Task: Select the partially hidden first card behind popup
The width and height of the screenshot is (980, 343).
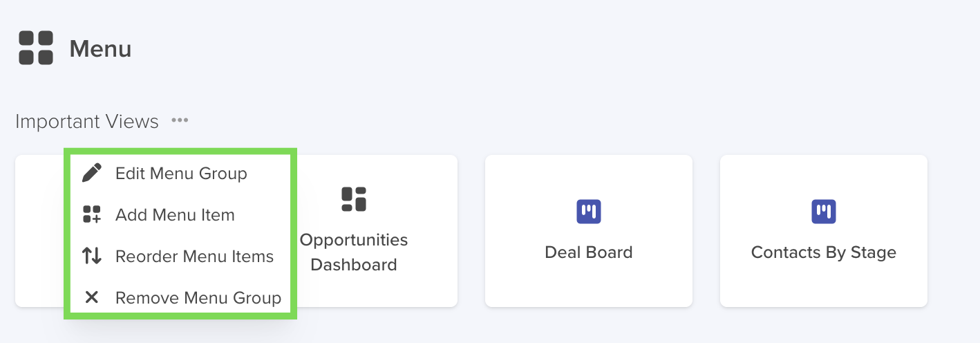Action: [x=39, y=231]
